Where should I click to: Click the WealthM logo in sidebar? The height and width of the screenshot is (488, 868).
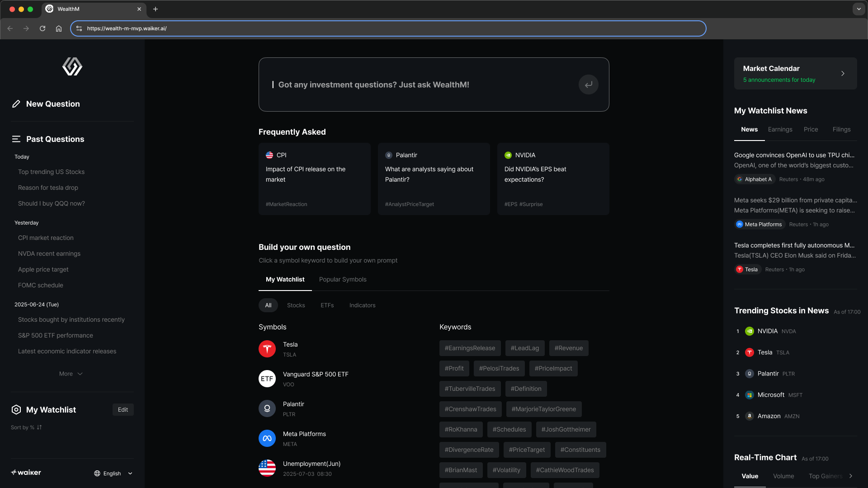click(x=72, y=67)
